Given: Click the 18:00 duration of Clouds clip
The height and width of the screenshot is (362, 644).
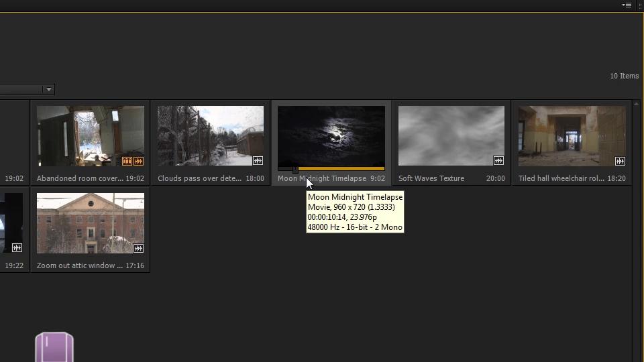Looking at the screenshot, I should [x=255, y=178].
